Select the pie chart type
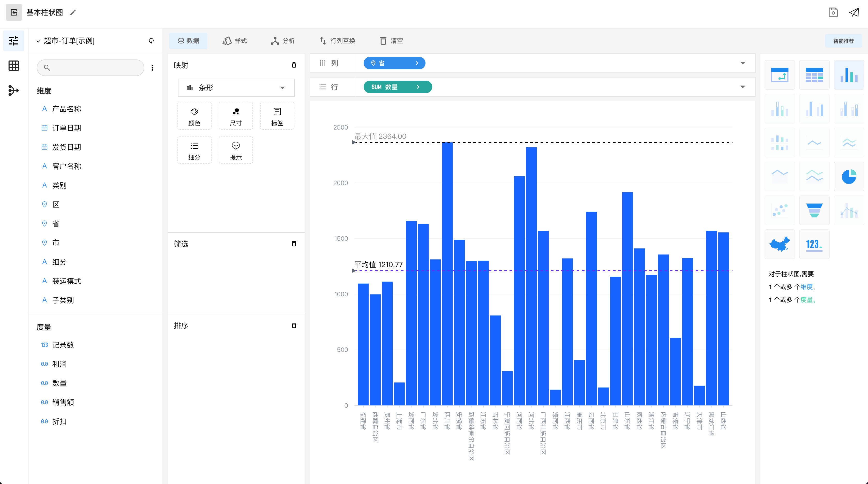Viewport: 868px width, 484px height. tap(849, 177)
